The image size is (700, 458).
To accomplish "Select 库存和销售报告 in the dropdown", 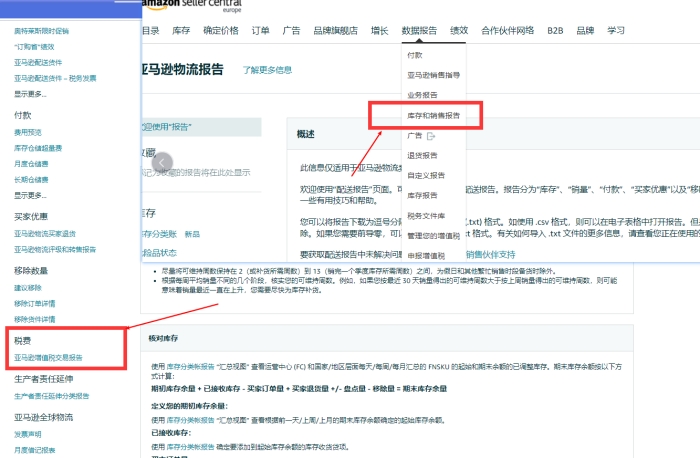I will tap(433, 116).
